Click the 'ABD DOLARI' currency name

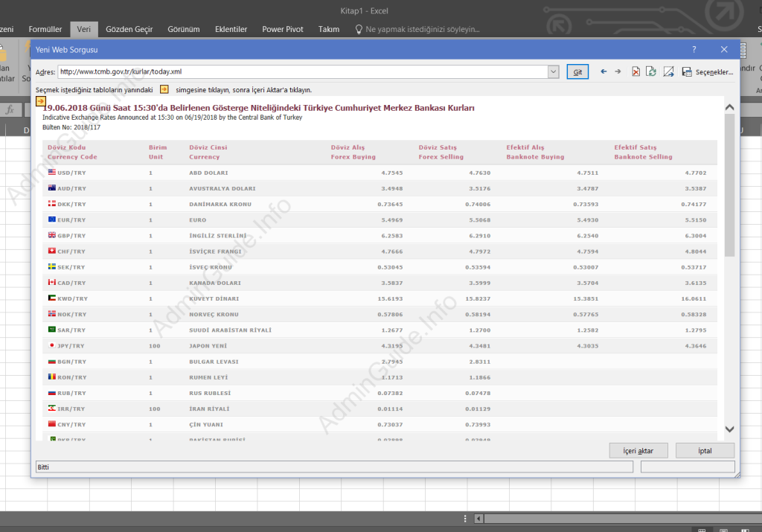click(208, 173)
